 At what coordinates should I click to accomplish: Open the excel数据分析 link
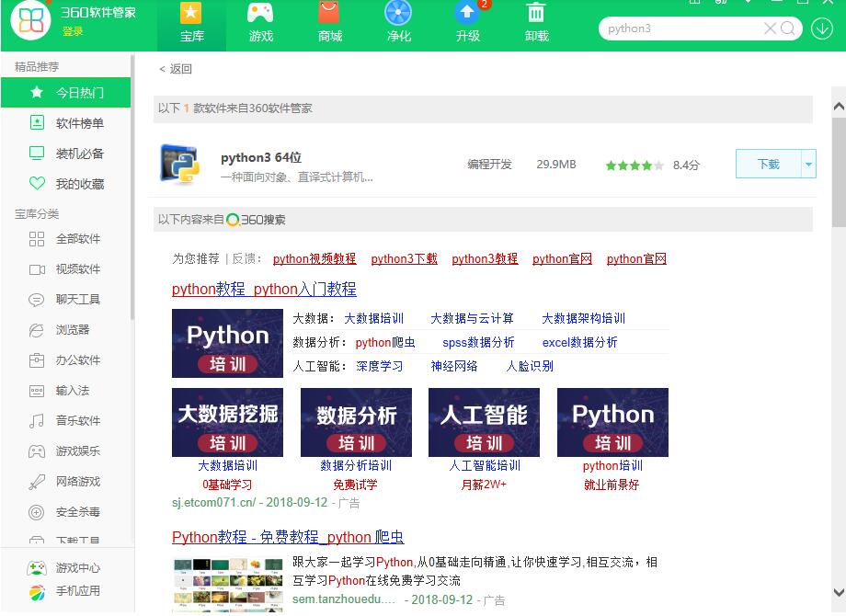(x=579, y=343)
